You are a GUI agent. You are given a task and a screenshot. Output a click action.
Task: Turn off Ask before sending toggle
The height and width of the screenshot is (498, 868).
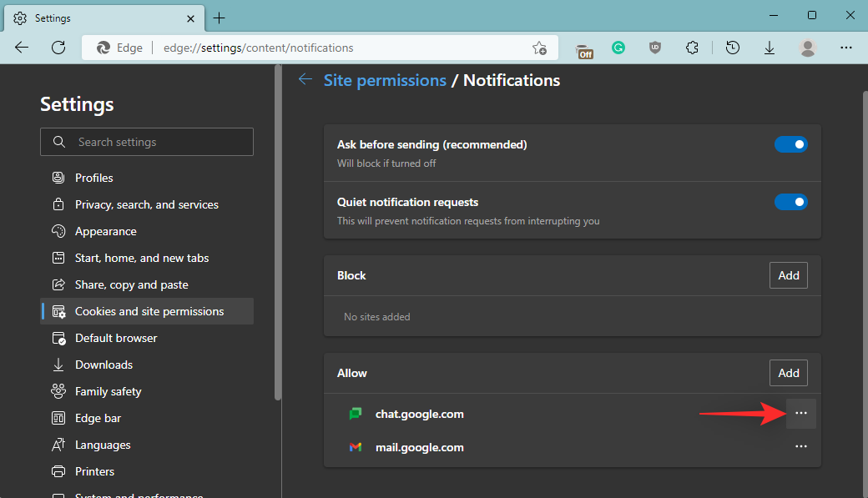tap(790, 144)
